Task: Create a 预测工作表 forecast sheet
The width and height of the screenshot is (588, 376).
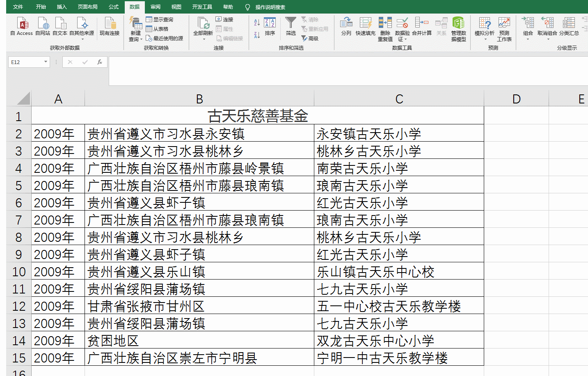Action: click(x=504, y=29)
